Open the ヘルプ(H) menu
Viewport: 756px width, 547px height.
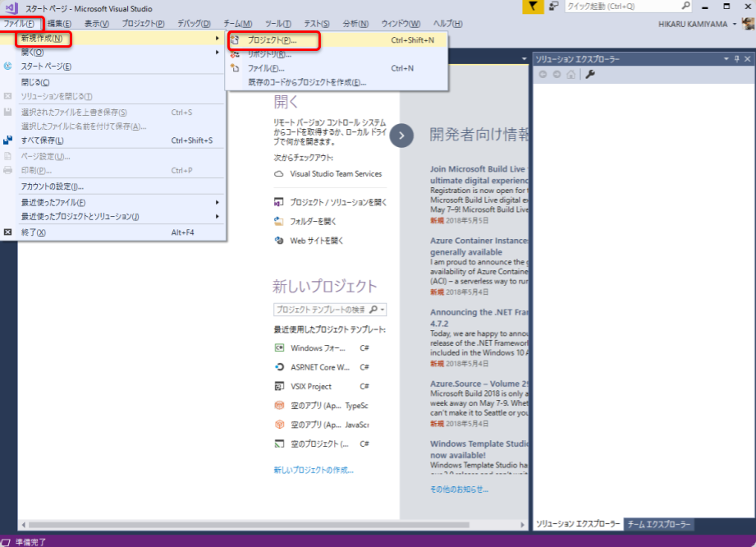(447, 24)
